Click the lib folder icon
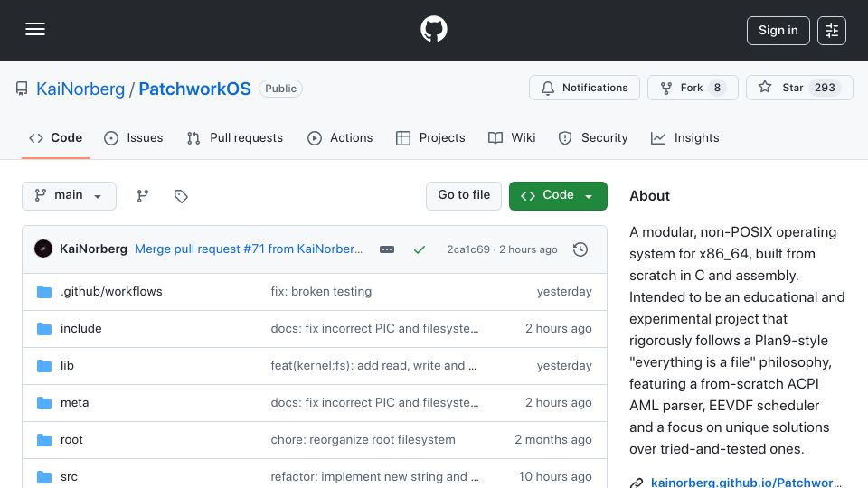 [x=44, y=366]
